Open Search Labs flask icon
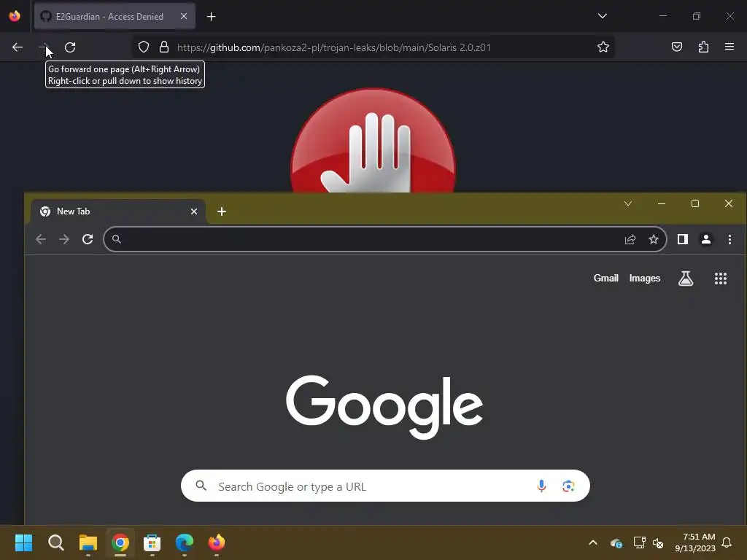This screenshot has width=747, height=560. click(686, 279)
